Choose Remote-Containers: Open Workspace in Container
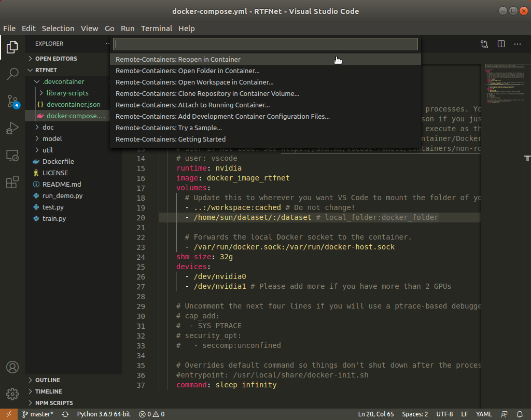This screenshot has height=420, width=531. pos(265,82)
